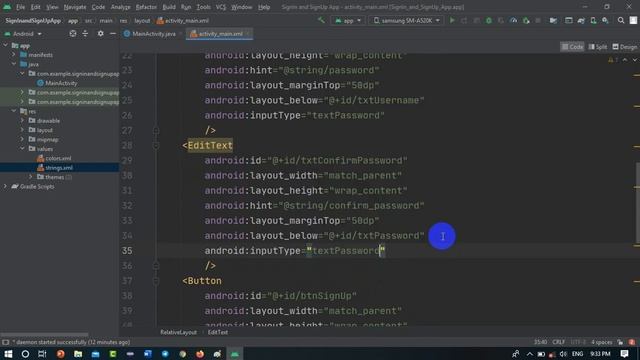Jump to previous highlighted error arrow

(625, 60)
